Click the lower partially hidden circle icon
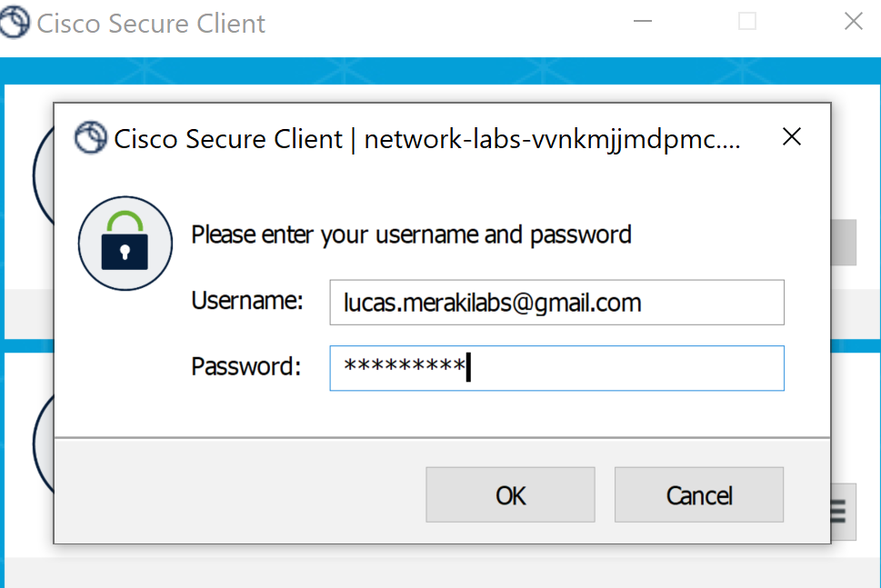 [x=44, y=443]
